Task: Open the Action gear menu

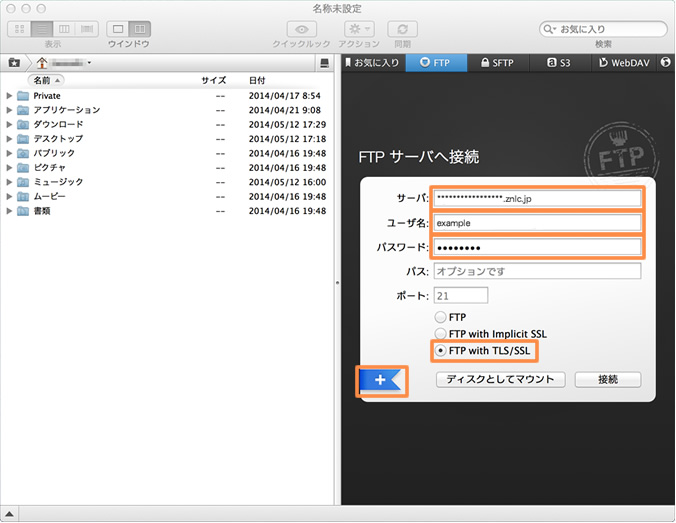Action: coord(359,29)
